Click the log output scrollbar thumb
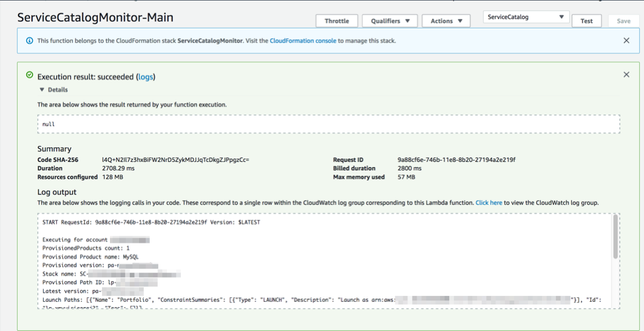Screen dimensions: 644x331 [616, 236]
